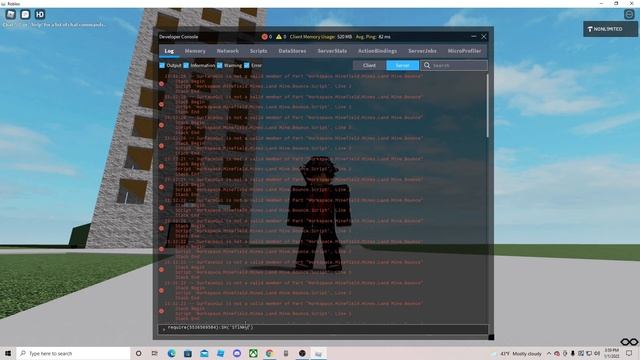
Task: Click the resize handle at the console corner
Action: pyautogui.click(x=491, y=337)
